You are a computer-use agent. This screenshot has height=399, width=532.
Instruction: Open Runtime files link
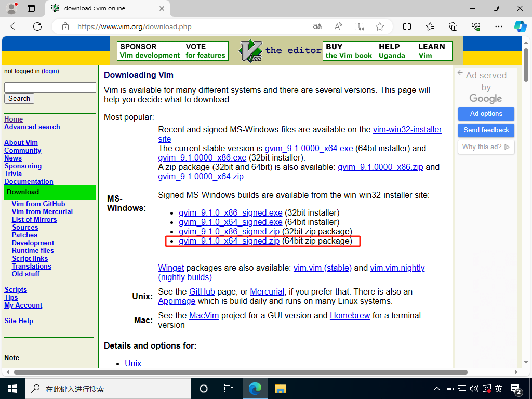pyautogui.click(x=33, y=251)
